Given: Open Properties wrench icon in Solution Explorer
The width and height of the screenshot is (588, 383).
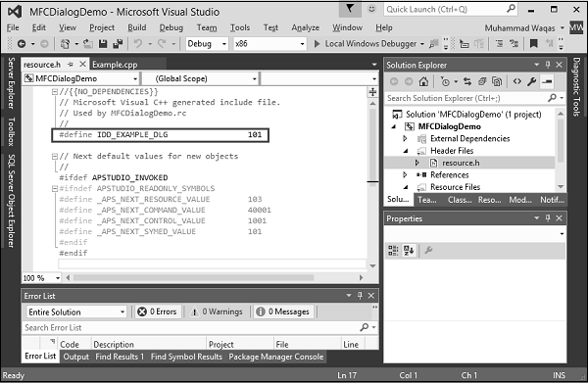Looking at the screenshot, I should pyautogui.click(x=531, y=81).
